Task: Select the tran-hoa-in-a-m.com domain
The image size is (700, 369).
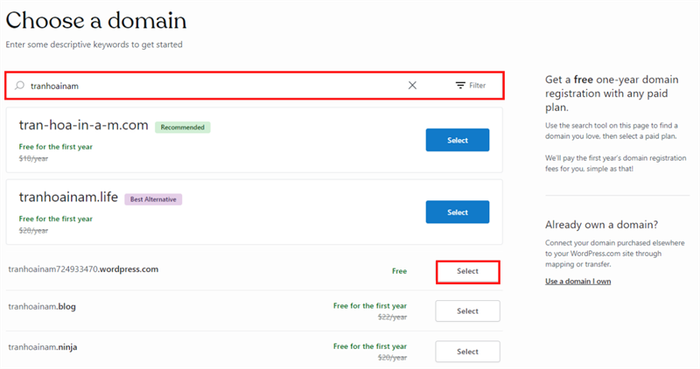Action: click(457, 140)
